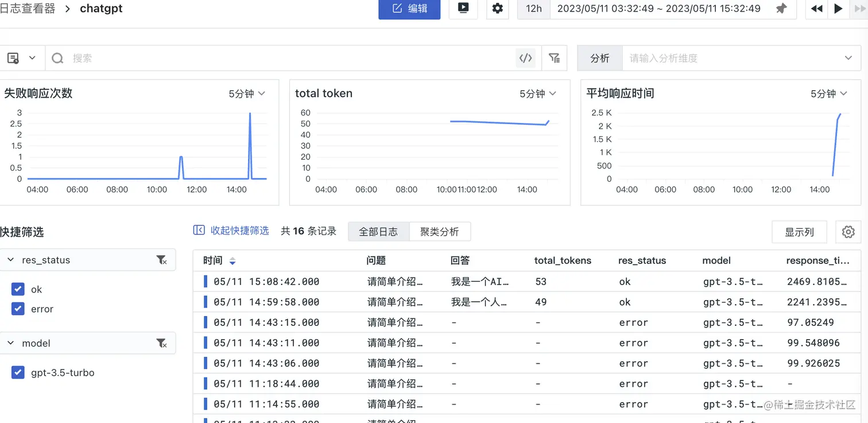This screenshot has width=868, height=423.
Task: Select the 全部日志 tab
Action: click(x=378, y=232)
